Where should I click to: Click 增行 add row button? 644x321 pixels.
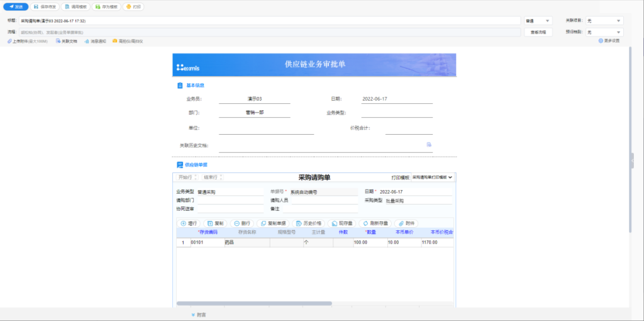pyautogui.click(x=190, y=223)
